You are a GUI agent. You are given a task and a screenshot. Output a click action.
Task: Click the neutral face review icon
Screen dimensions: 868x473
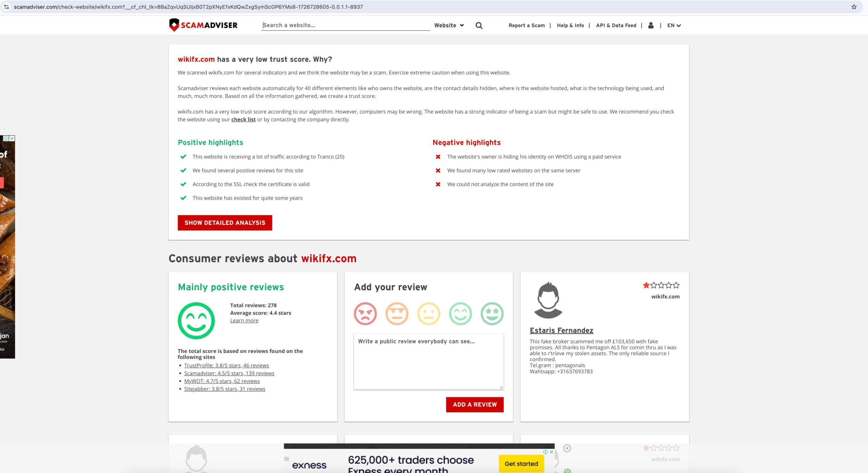point(428,314)
